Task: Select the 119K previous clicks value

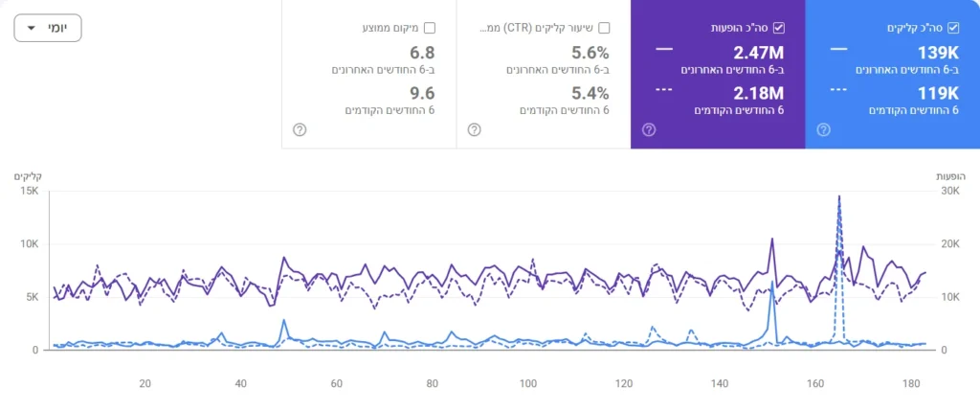Action: (x=938, y=94)
